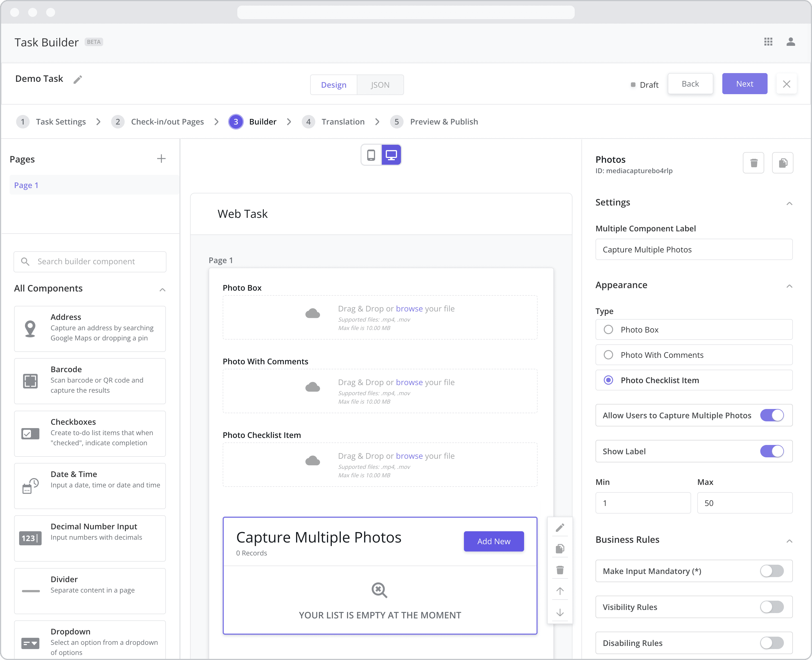Image resolution: width=812 pixels, height=660 pixels.
Task: Click copy icon on canvas component toolbar
Action: pos(560,549)
